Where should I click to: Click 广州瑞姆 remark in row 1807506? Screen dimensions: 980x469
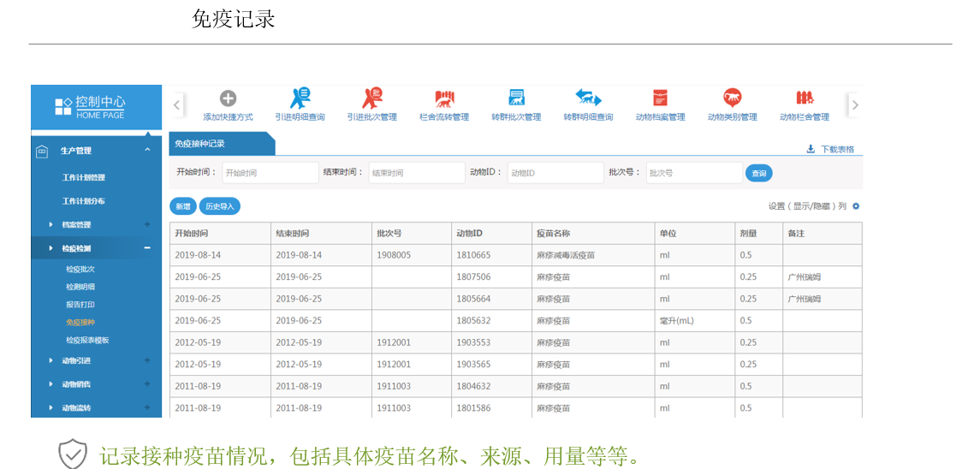point(805,277)
